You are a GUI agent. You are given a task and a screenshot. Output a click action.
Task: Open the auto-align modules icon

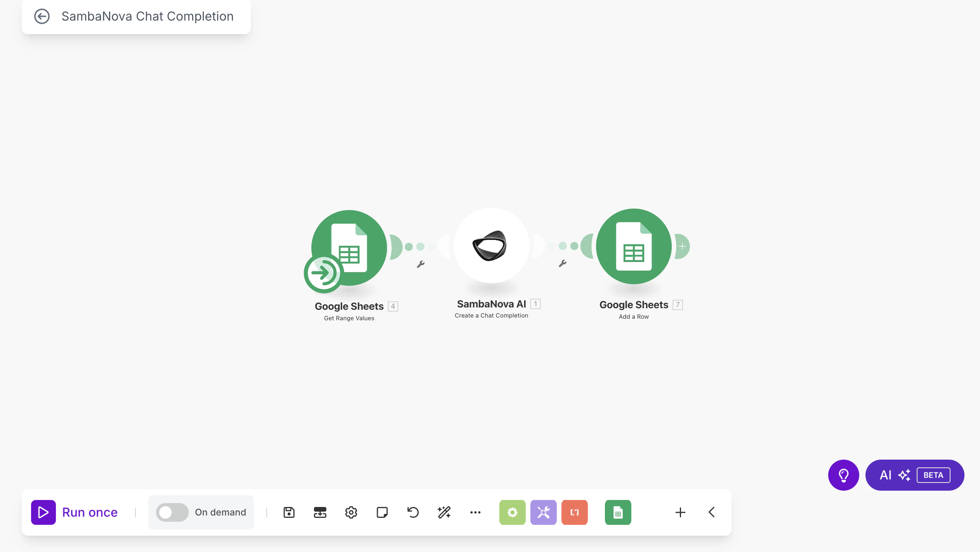click(x=319, y=512)
